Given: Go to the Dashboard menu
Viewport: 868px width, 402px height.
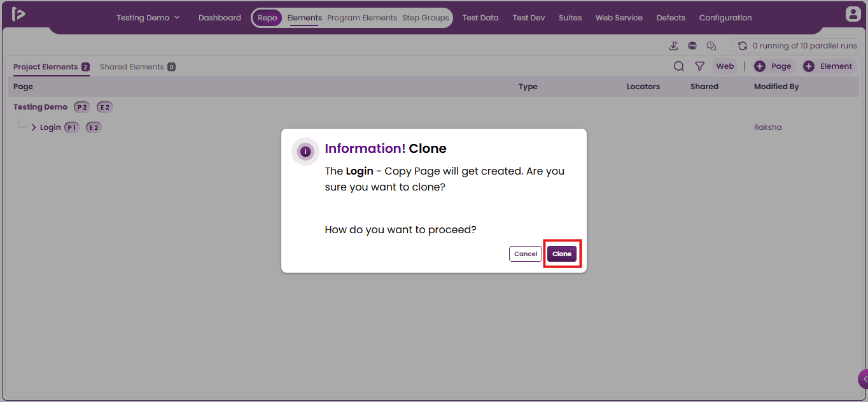Looking at the screenshot, I should point(220,18).
